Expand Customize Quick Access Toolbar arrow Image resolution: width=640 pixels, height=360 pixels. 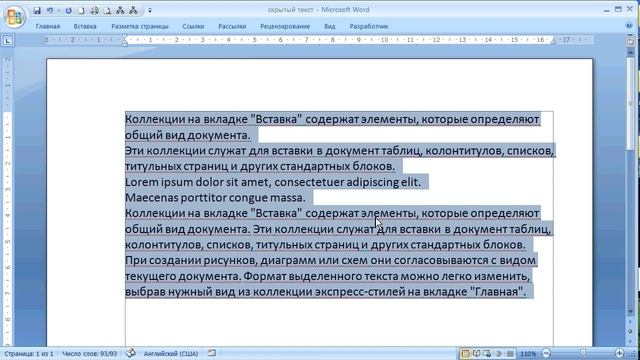click(150, 11)
